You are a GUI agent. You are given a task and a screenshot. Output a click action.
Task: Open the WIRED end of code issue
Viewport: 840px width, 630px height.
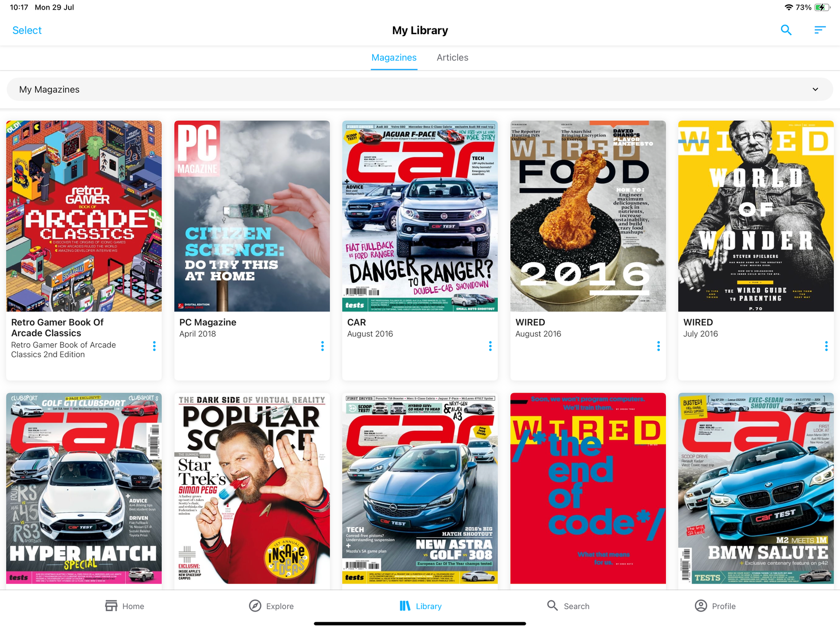[x=587, y=487]
